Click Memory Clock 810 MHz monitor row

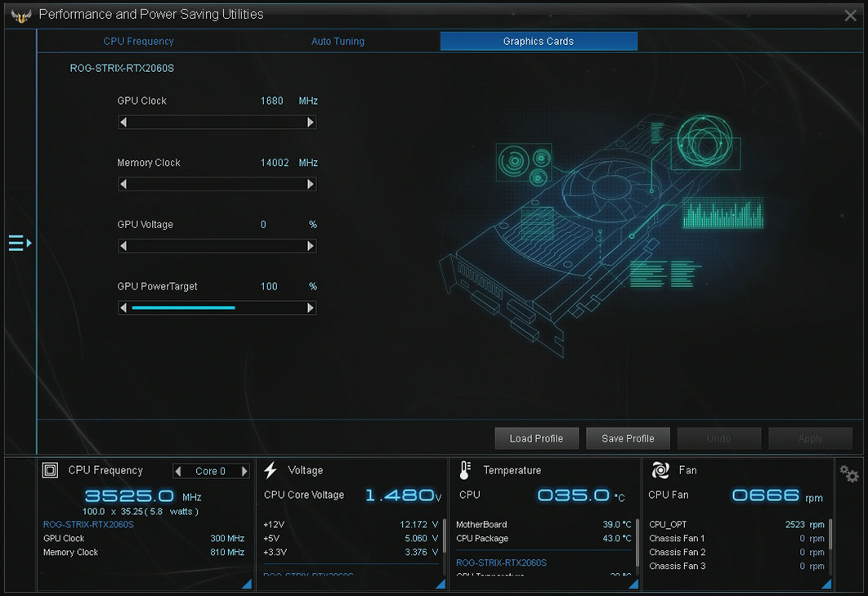144,552
